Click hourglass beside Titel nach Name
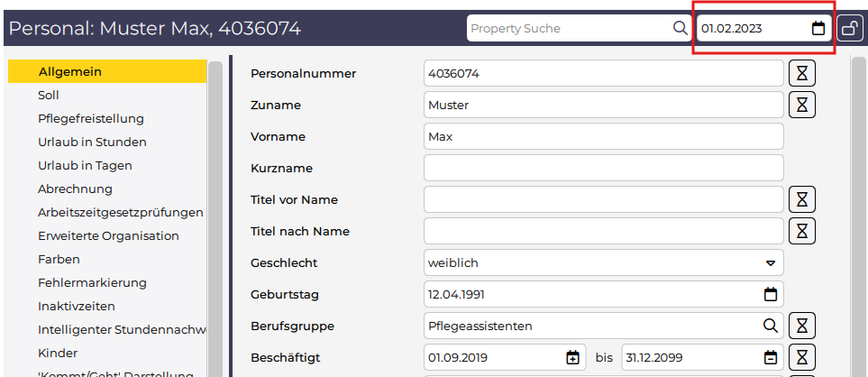This screenshot has width=868, height=377. click(802, 231)
